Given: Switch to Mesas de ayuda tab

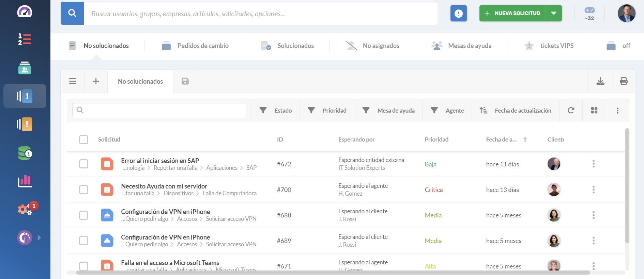Looking at the screenshot, I should [x=461, y=46].
